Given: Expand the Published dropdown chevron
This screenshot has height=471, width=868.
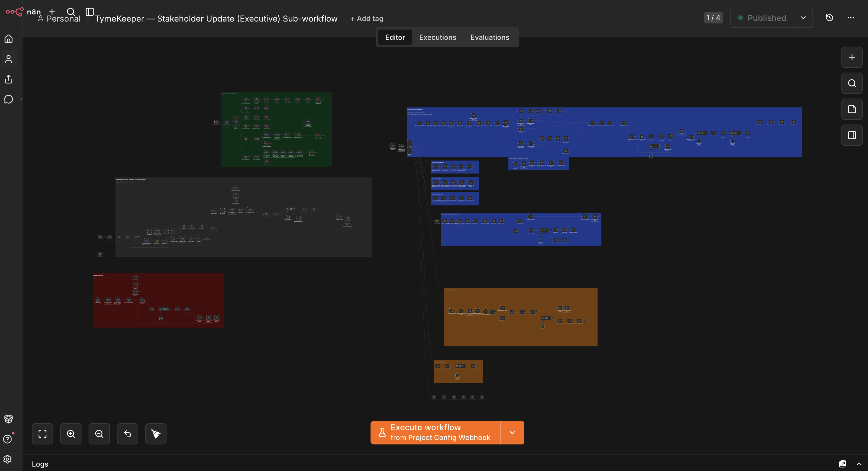Looking at the screenshot, I should point(803,18).
